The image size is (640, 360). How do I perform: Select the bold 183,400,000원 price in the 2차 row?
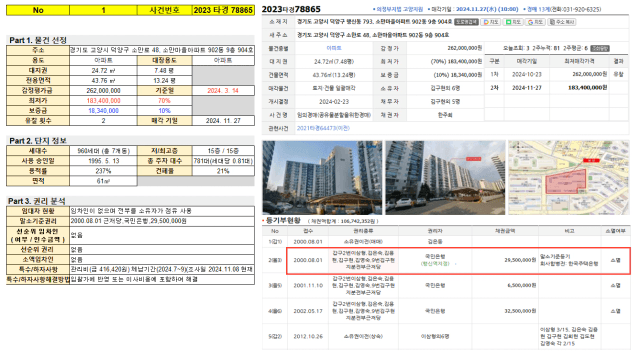pyautogui.click(x=587, y=88)
